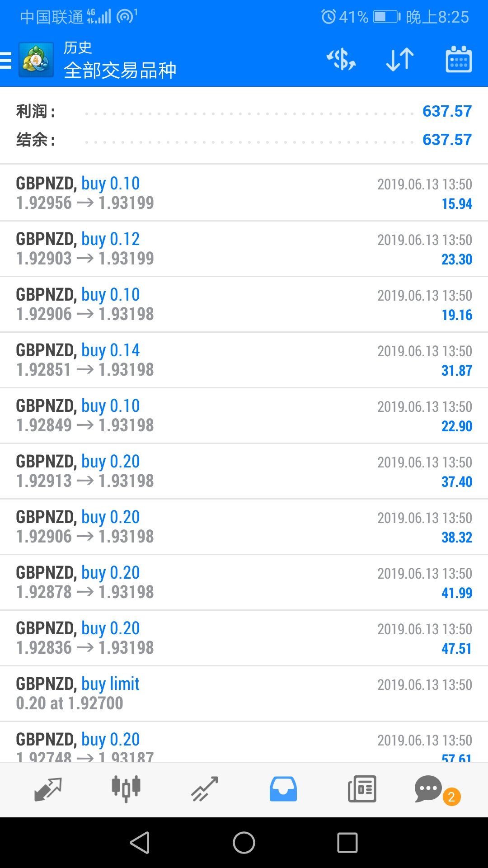
Task: Tap the Android home circle button
Action: (x=244, y=843)
